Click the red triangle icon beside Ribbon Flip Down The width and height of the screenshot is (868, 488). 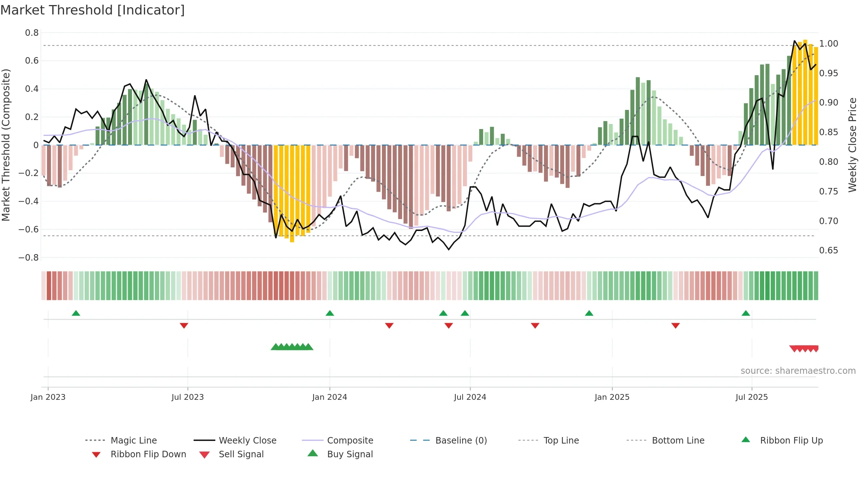96,455
